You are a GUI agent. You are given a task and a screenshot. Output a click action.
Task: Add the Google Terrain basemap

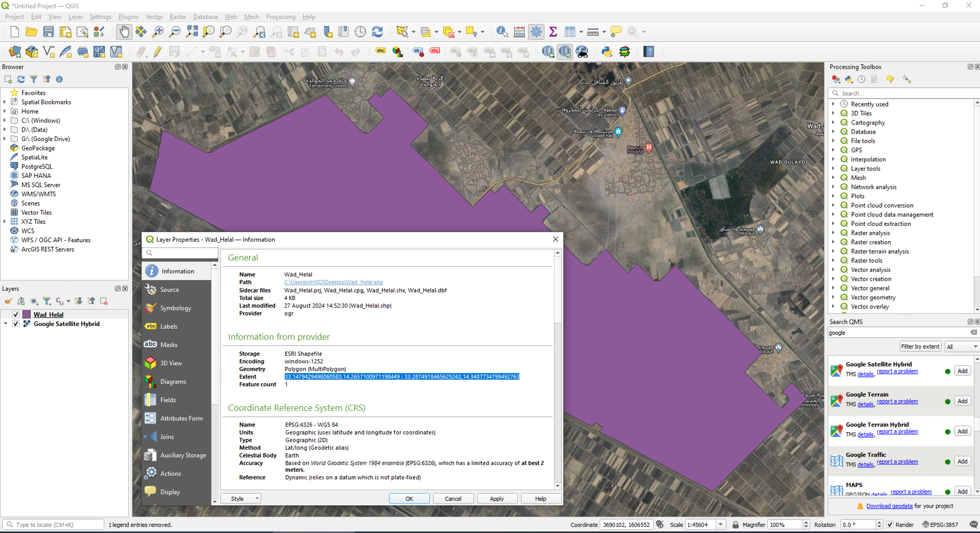(x=962, y=400)
